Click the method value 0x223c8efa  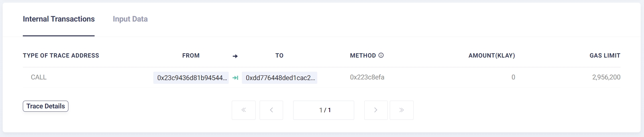click(367, 77)
